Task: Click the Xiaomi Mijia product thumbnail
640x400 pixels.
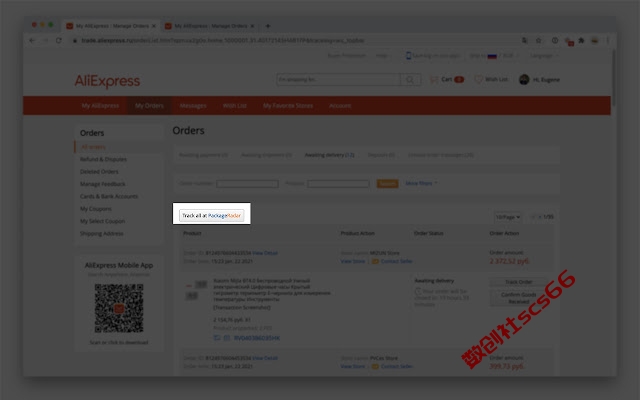Action: [196, 290]
